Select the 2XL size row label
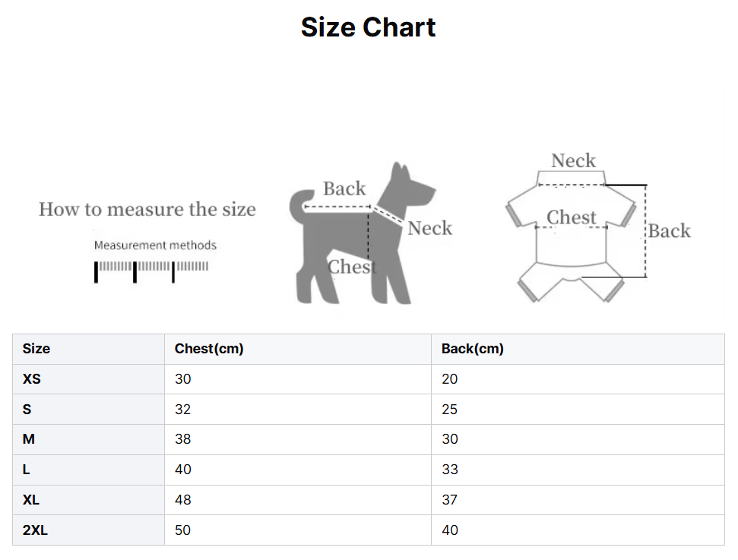 tap(35, 530)
